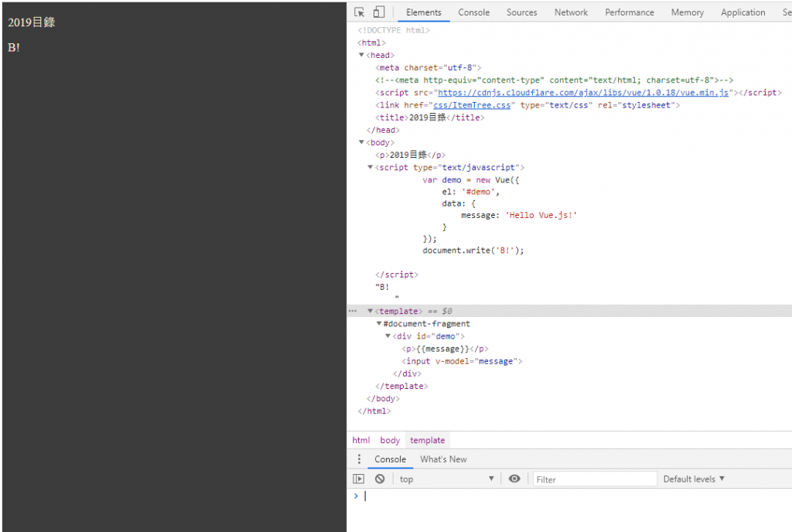This screenshot has height=532, width=792.
Task: Click the el: '#demo' code line
Action: [x=470, y=192]
